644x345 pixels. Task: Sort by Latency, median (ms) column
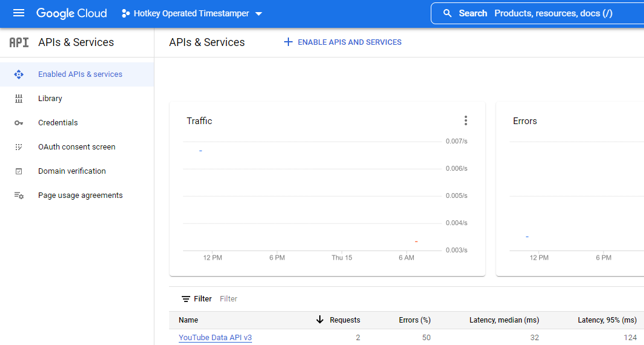pos(504,320)
